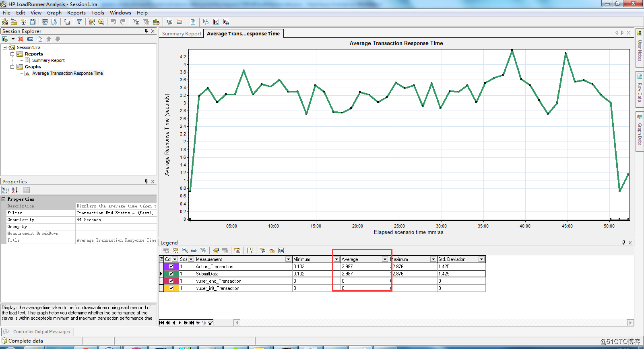Collapse the Graphs folder node

(x=12, y=67)
